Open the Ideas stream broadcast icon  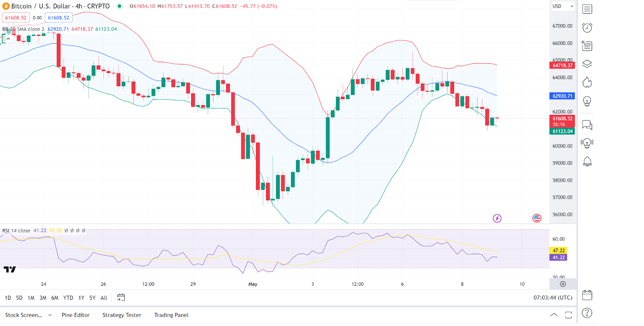[x=587, y=143]
